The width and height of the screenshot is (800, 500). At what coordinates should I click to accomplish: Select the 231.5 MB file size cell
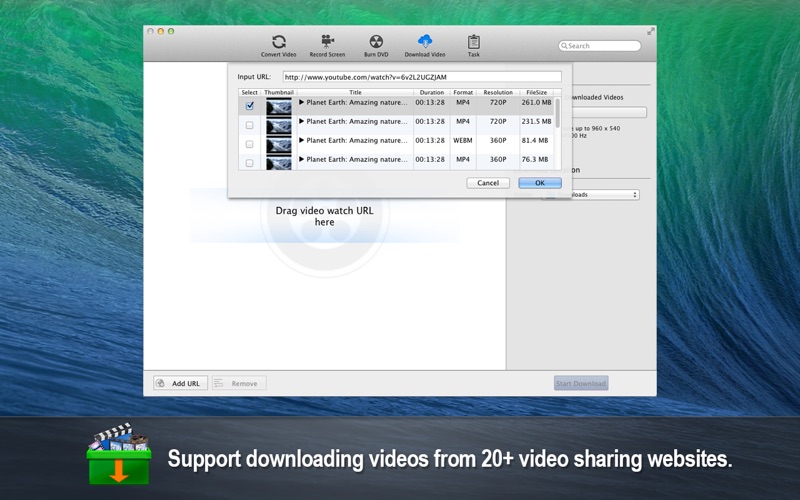[536, 121]
